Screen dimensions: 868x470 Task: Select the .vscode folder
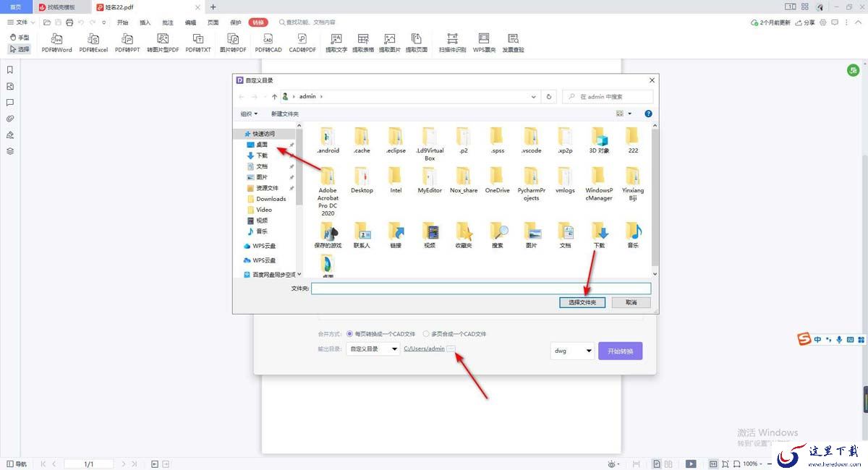[532, 140]
